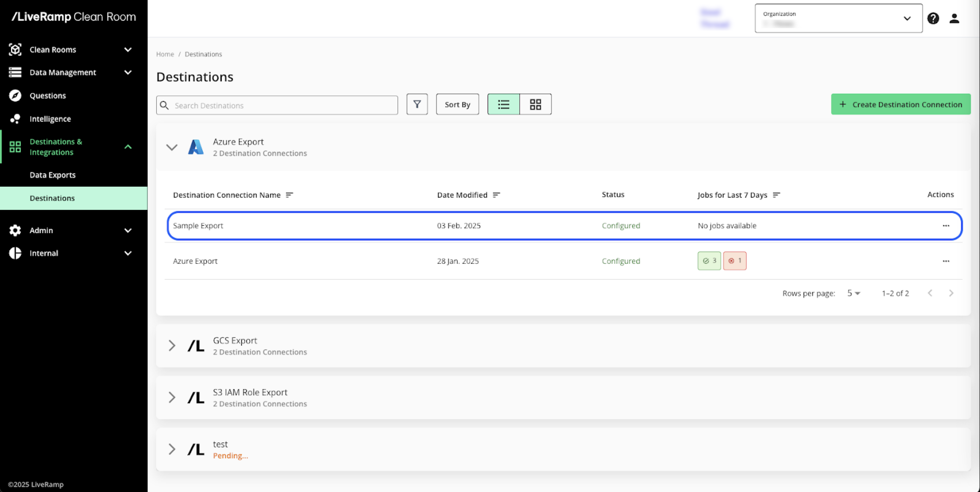The height and width of the screenshot is (492, 980).
Task: Sort by Destination Connection Name column icon
Action: tap(289, 195)
